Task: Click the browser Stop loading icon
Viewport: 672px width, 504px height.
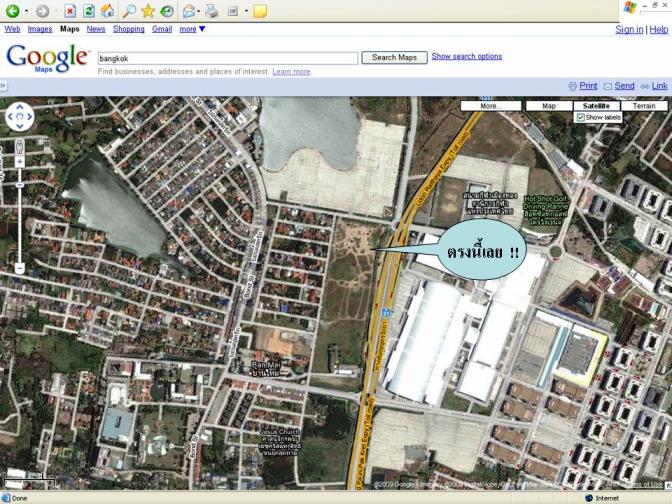Action: click(x=70, y=11)
